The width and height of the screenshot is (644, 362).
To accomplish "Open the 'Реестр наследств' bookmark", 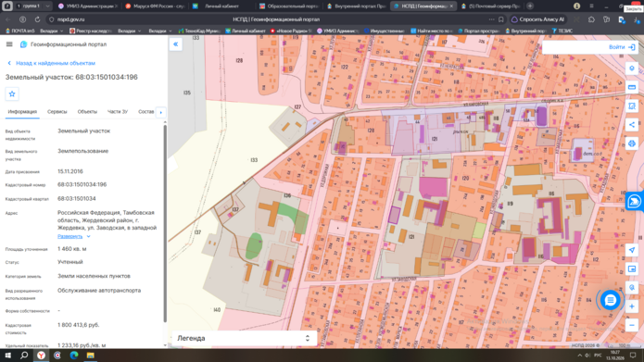I will (x=91, y=31).
